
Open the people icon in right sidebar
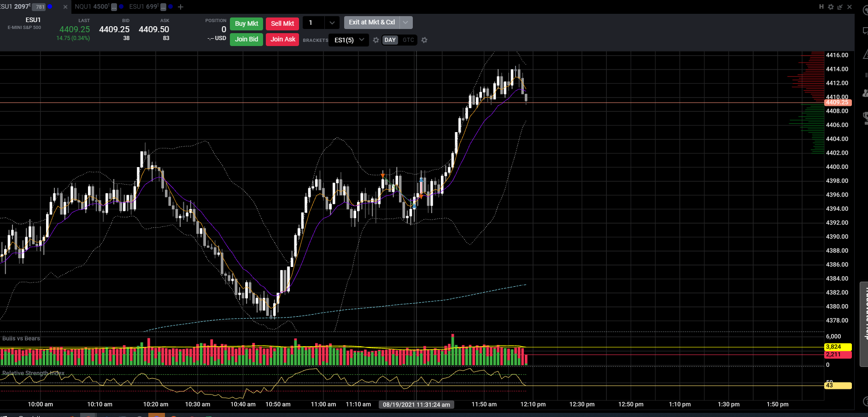pos(865,93)
